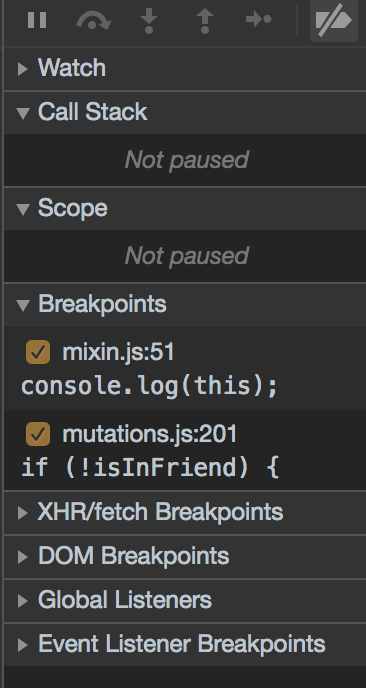Open the mutations.js:201 breakpoint location
366x688 pixels.
tap(150, 434)
